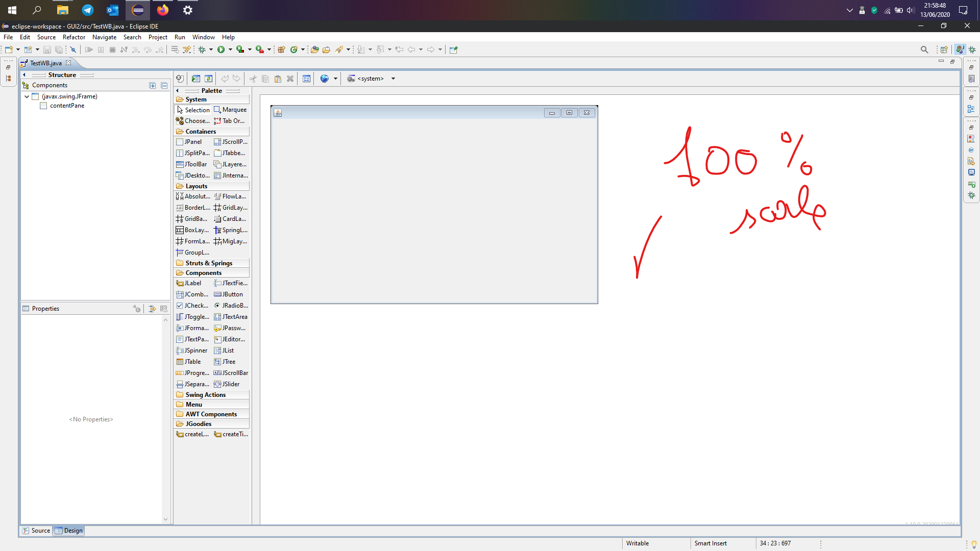The height and width of the screenshot is (551, 980).
Task: Click the Run button in toolbar
Action: coord(222,49)
